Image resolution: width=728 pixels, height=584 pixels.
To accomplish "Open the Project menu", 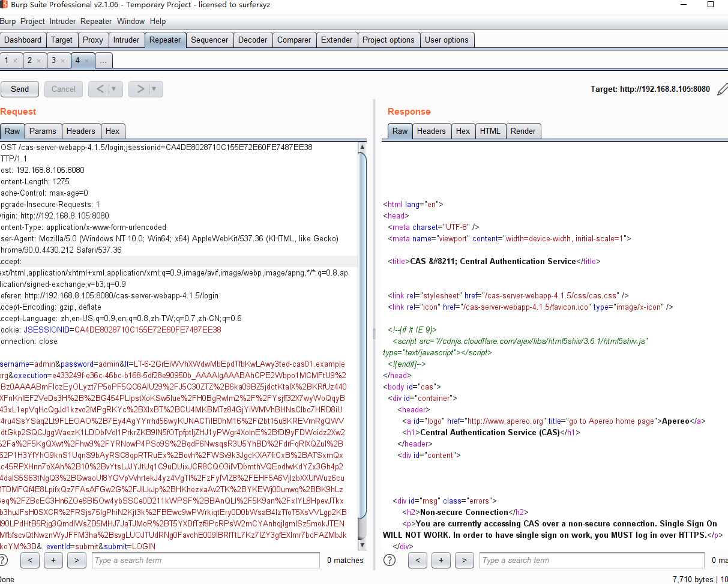I will [32, 21].
